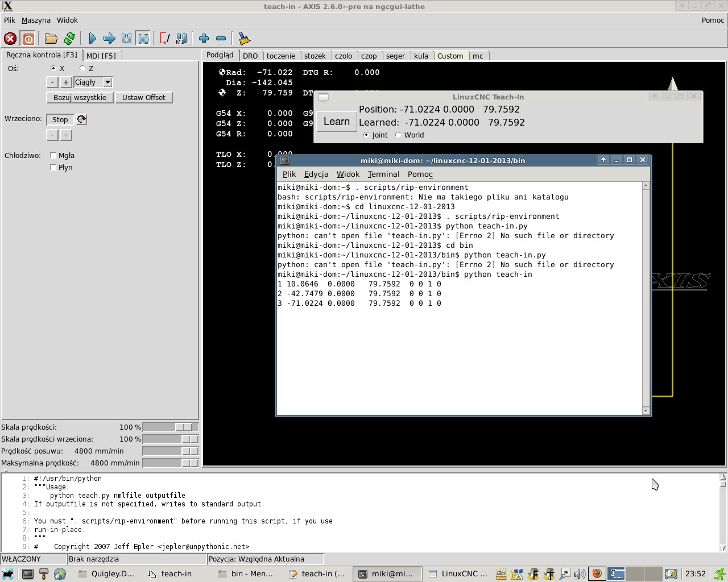Open the terminal's Terminal menu
728x582 pixels.
383,174
